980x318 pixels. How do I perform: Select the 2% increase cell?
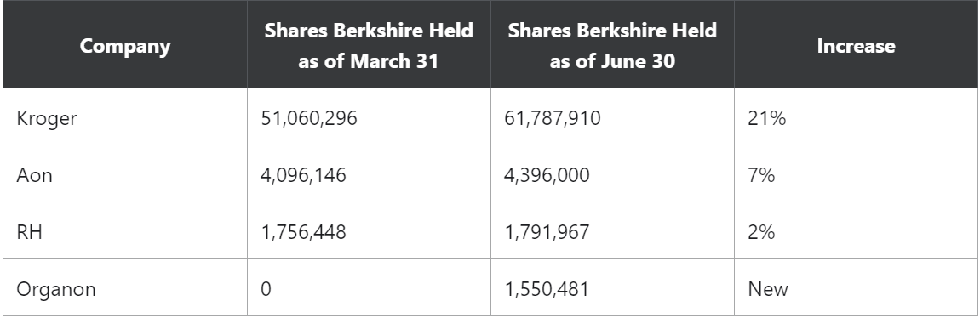coord(856,231)
